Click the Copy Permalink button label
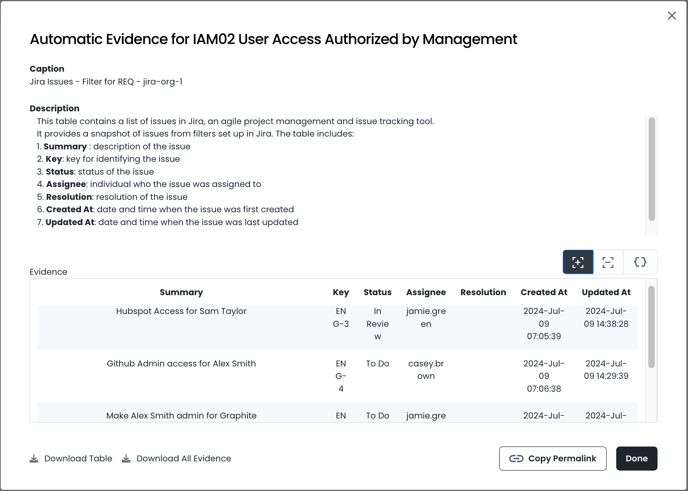This screenshot has height=491, width=688. point(562,459)
